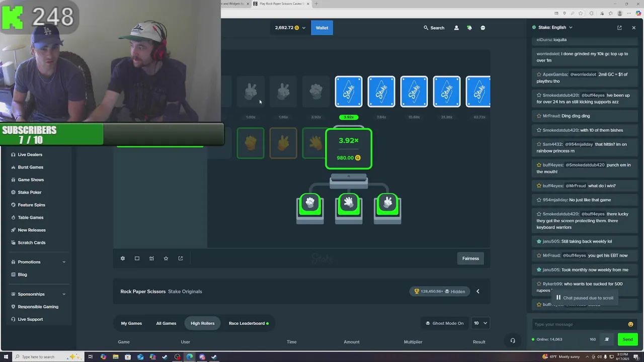The width and height of the screenshot is (644, 362).
Task: Close the Stake chat panel
Action: click(x=633, y=28)
